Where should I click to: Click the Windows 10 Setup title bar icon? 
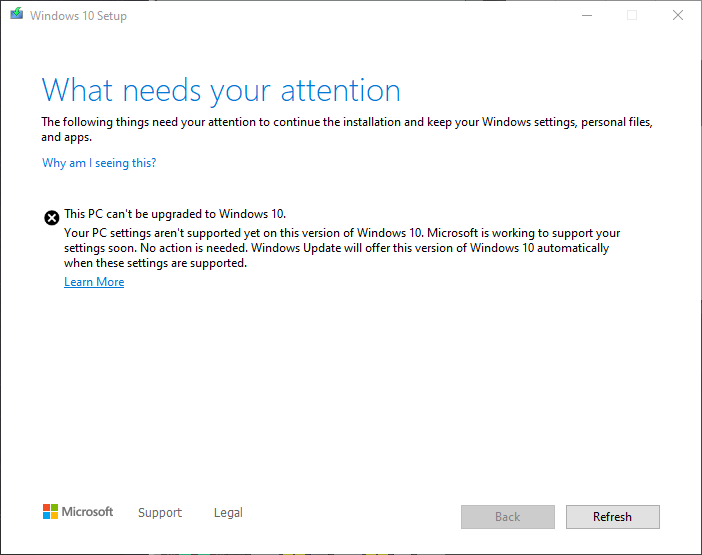(x=16, y=15)
